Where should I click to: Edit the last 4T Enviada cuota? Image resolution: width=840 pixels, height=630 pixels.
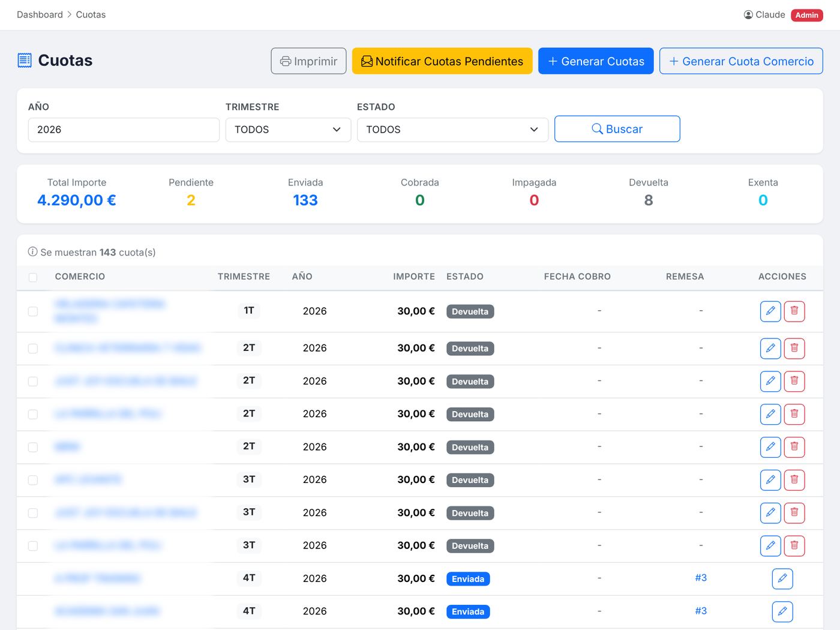point(782,612)
